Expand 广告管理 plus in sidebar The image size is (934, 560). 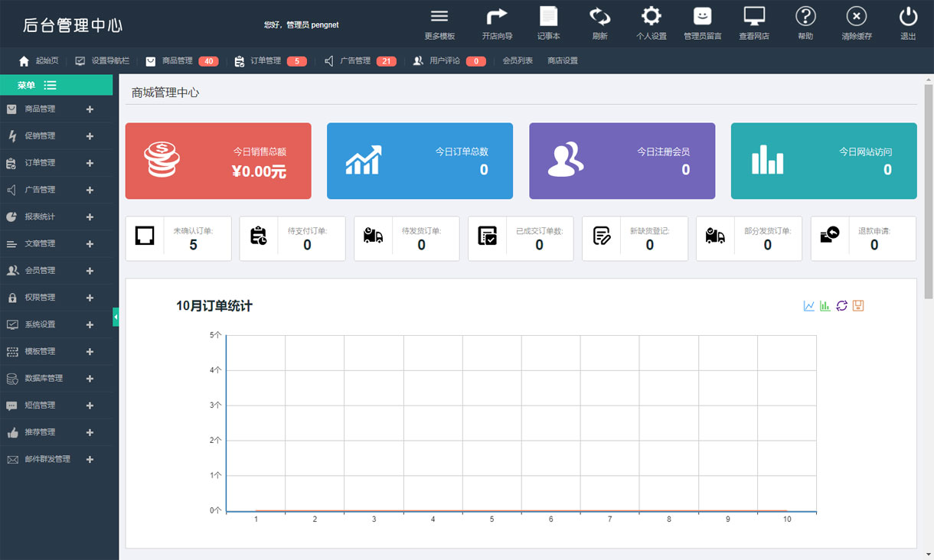(90, 190)
